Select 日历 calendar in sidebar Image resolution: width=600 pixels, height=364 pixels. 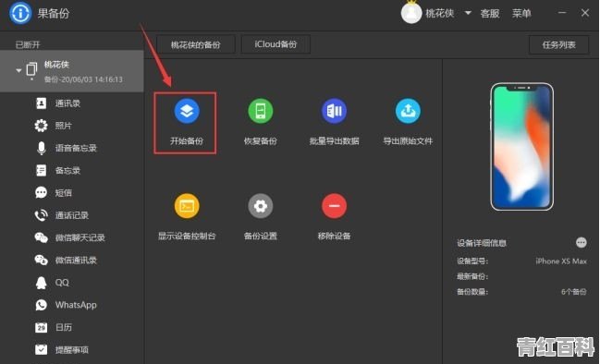[x=72, y=327]
